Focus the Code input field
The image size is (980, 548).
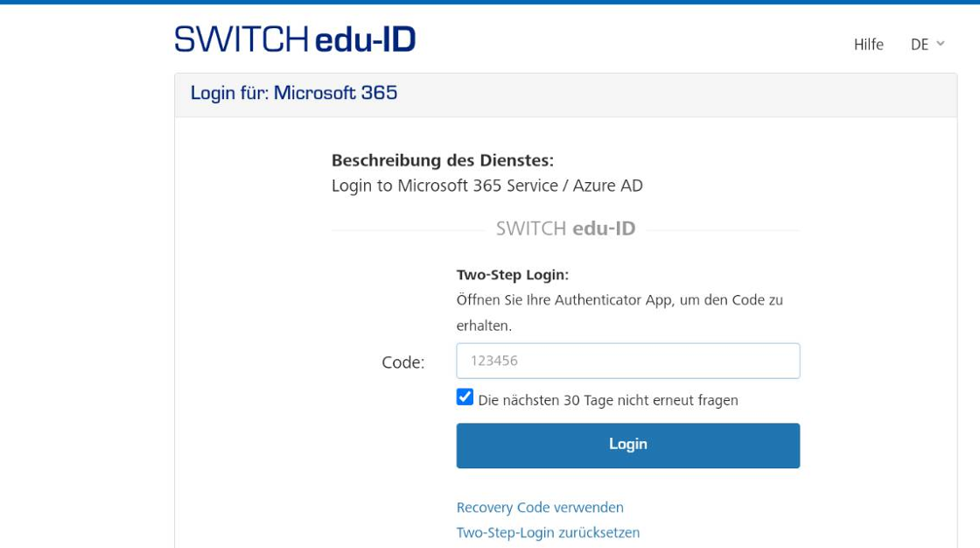point(627,361)
